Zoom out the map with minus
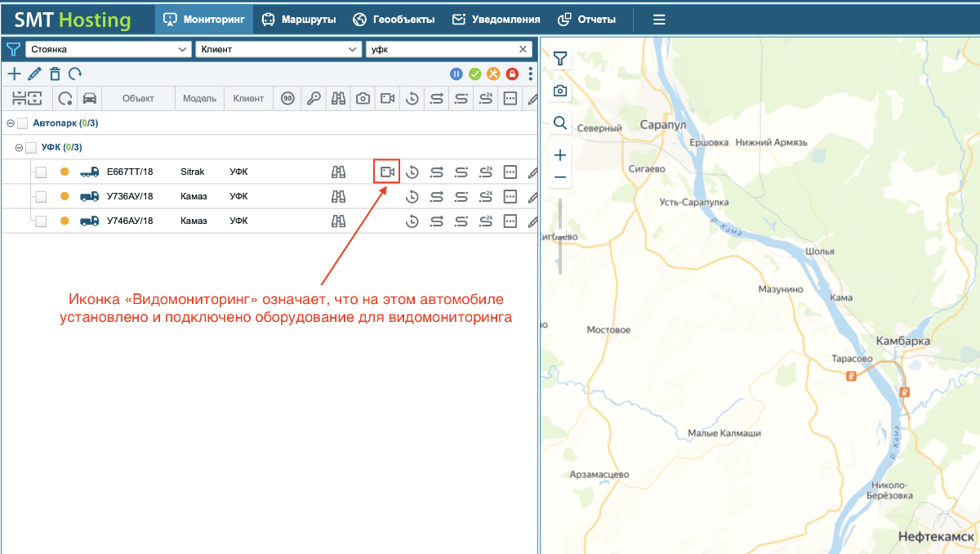Image resolution: width=980 pixels, height=554 pixels. (x=560, y=176)
